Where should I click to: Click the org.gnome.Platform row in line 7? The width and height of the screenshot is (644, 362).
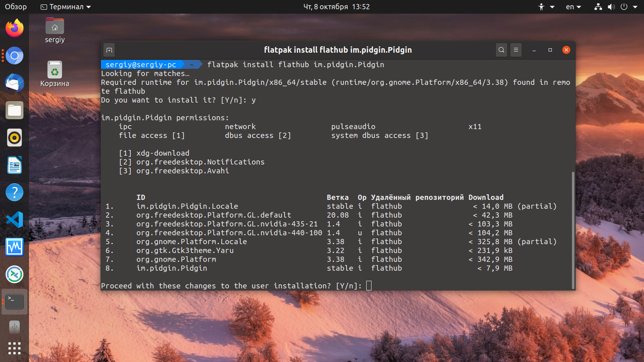(176, 259)
